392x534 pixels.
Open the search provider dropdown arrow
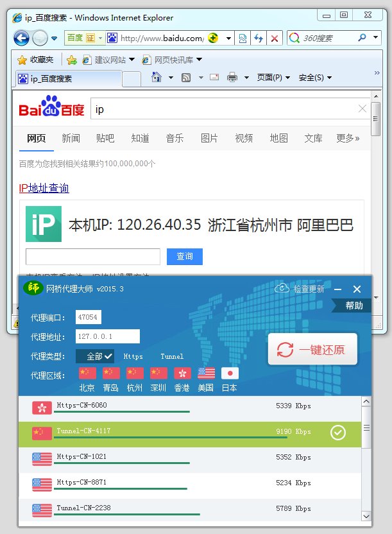[x=376, y=37]
